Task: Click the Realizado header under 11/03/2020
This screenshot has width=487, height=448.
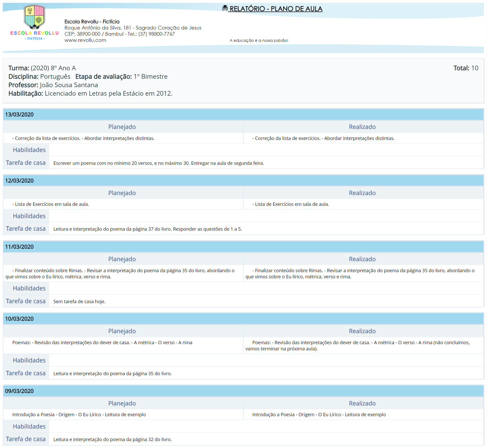Action: (x=362, y=259)
